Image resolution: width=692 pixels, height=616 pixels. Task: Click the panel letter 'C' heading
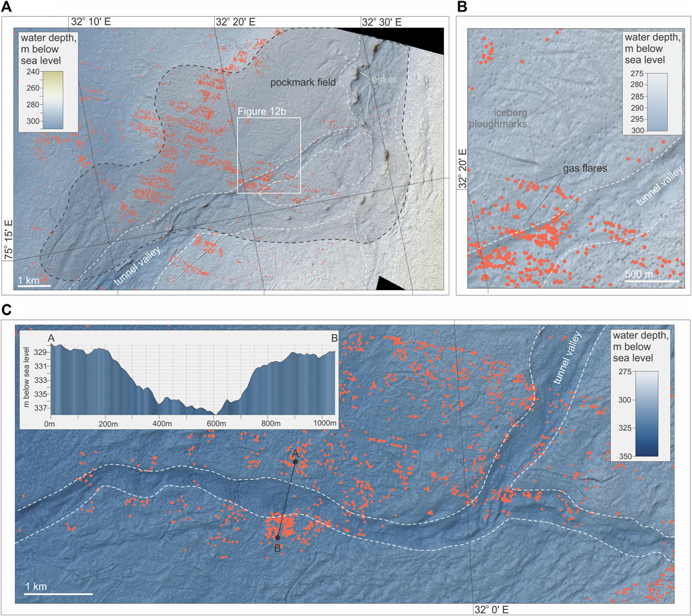pos(6,310)
